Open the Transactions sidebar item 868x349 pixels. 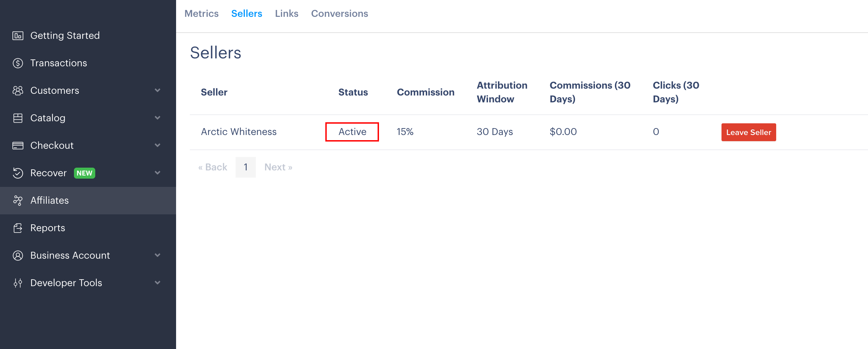pos(88,63)
